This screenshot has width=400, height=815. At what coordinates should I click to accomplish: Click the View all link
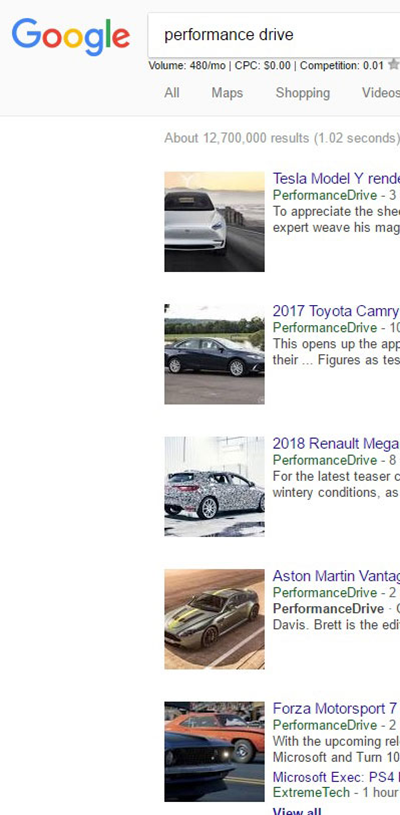[x=297, y=811]
